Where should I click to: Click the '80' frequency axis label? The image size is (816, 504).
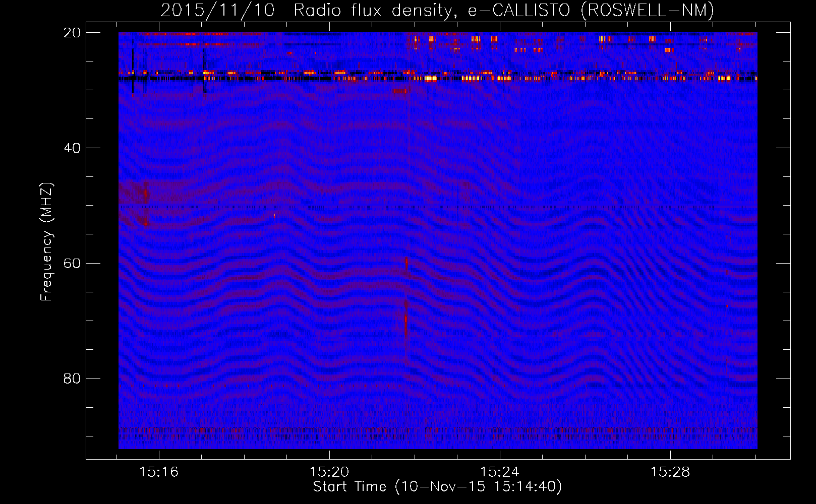72,379
